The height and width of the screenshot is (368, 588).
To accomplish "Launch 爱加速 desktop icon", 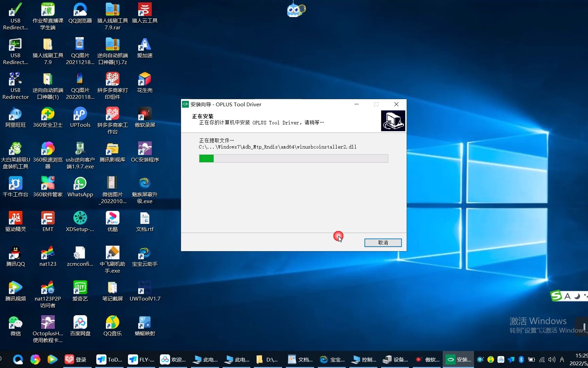I will pyautogui.click(x=145, y=48).
